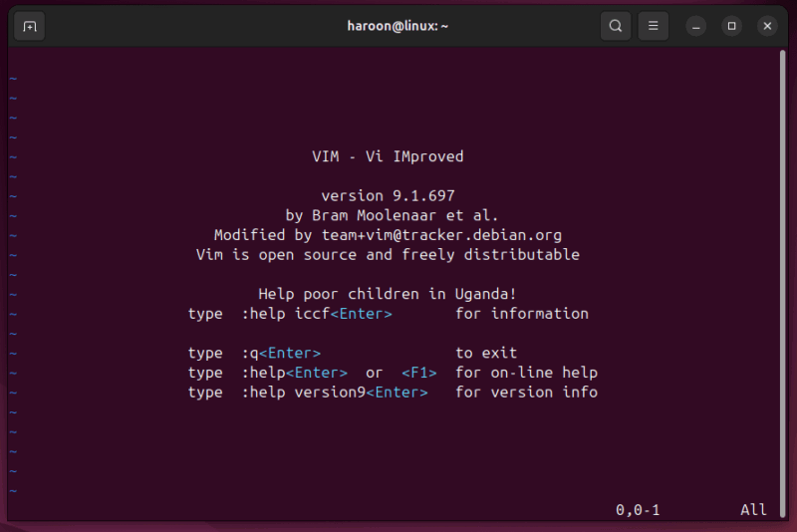
Task: Open the hamburger menu
Action: 654,26
